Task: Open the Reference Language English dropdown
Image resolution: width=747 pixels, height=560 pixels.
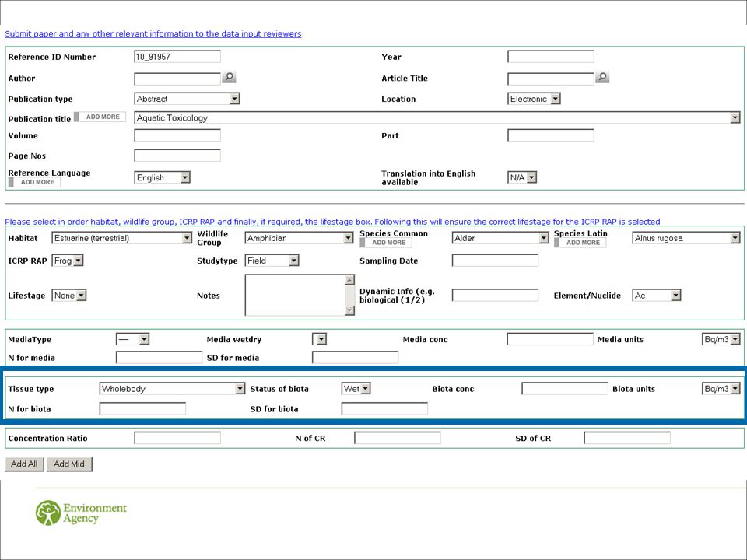Action: click(x=163, y=177)
